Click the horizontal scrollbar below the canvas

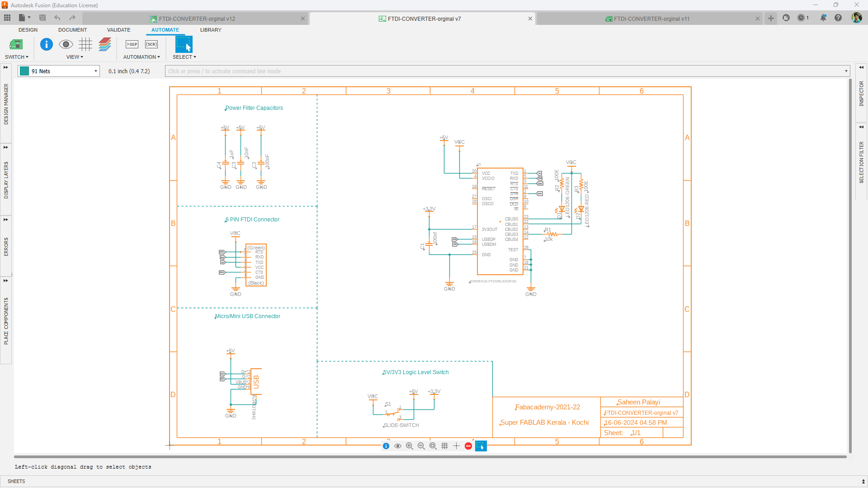point(430,456)
